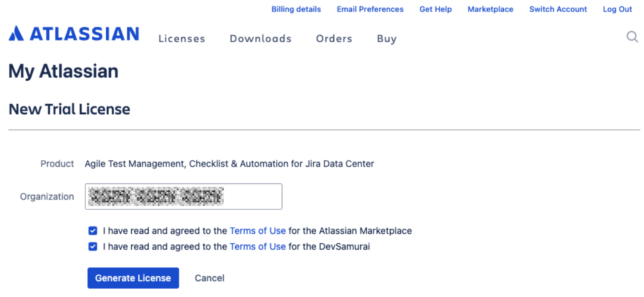Click the Atlassian logo

(x=73, y=34)
